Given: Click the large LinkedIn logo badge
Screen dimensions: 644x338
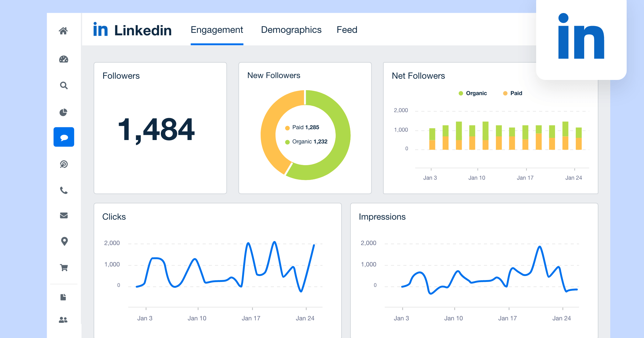Looking at the screenshot, I should pyautogui.click(x=581, y=36).
